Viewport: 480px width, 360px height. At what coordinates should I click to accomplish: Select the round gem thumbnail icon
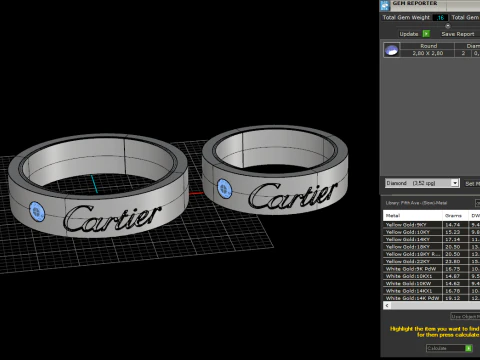(391, 50)
